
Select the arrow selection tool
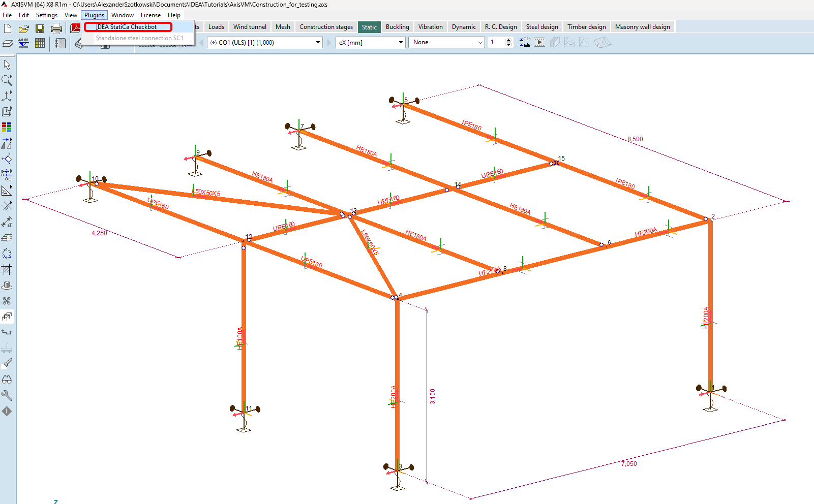coord(7,65)
